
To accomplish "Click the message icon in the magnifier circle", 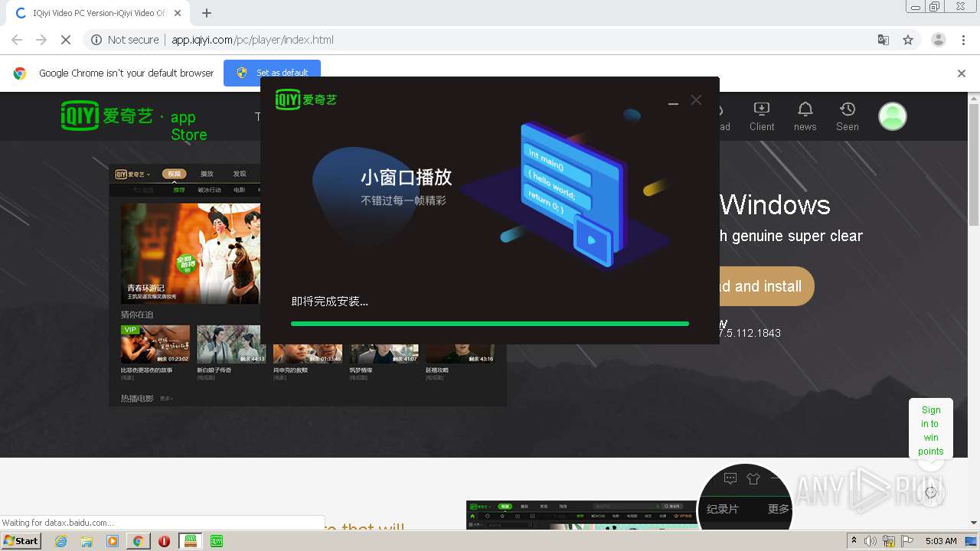I will click(x=730, y=479).
